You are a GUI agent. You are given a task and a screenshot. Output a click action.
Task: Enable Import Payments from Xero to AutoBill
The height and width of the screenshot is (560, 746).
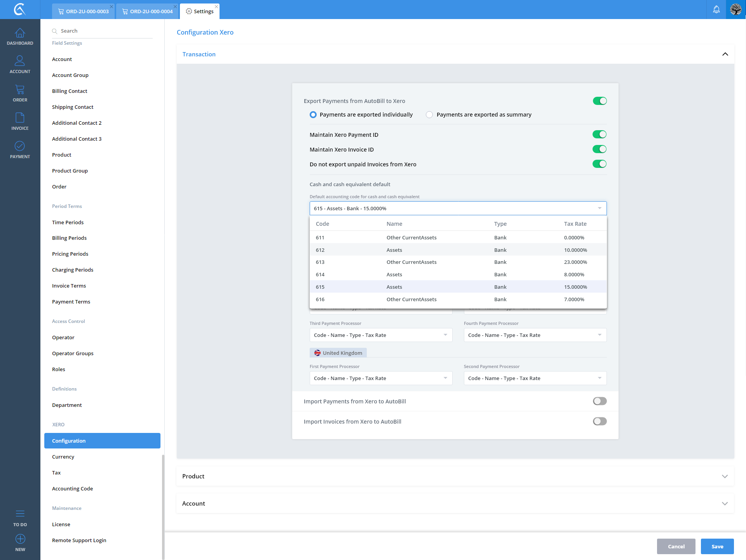[x=599, y=401]
